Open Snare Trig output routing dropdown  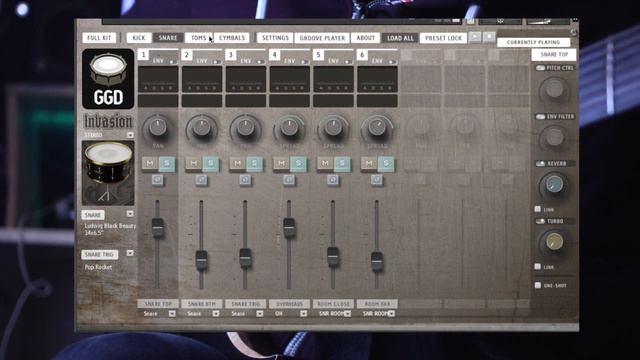[260, 313]
